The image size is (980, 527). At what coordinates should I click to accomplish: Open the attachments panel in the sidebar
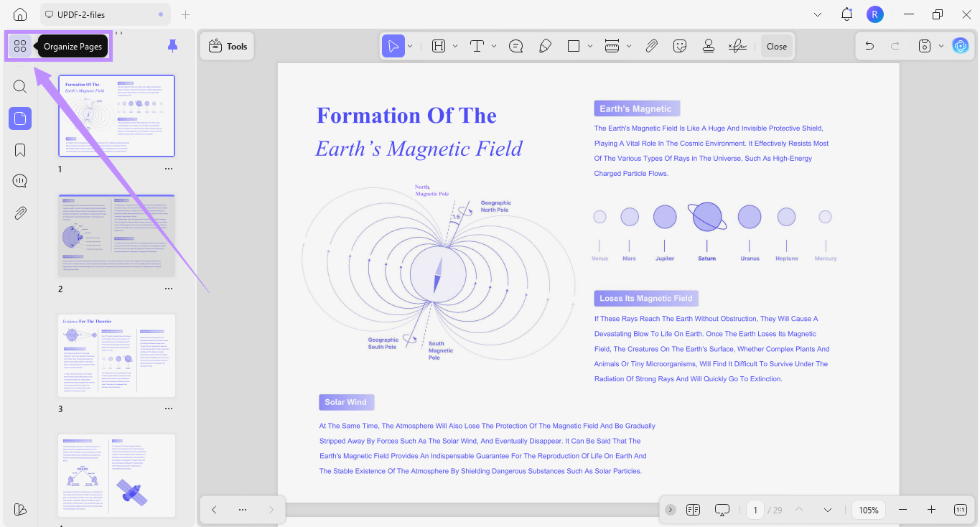coord(20,213)
